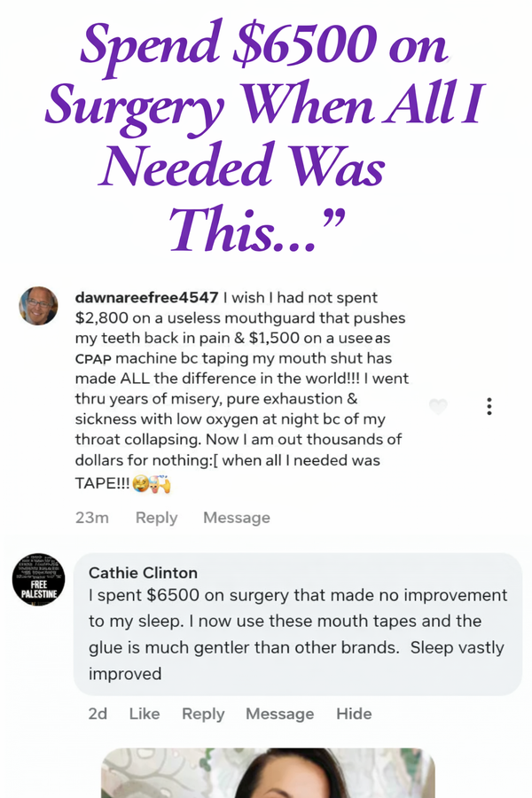Click the 23m timestamp on the first comment
The width and height of the screenshot is (532, 798).
(91, 518)
